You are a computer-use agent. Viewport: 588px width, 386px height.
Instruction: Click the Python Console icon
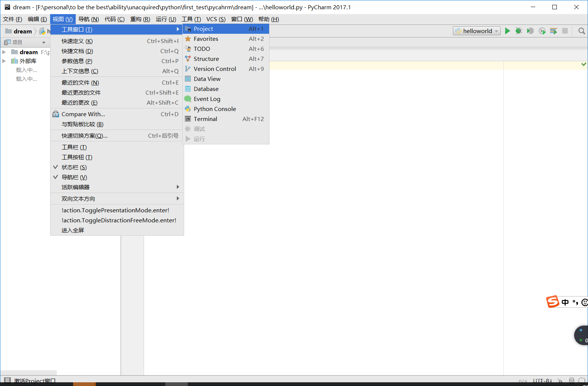pyautogui.click(x=188, y=109)
